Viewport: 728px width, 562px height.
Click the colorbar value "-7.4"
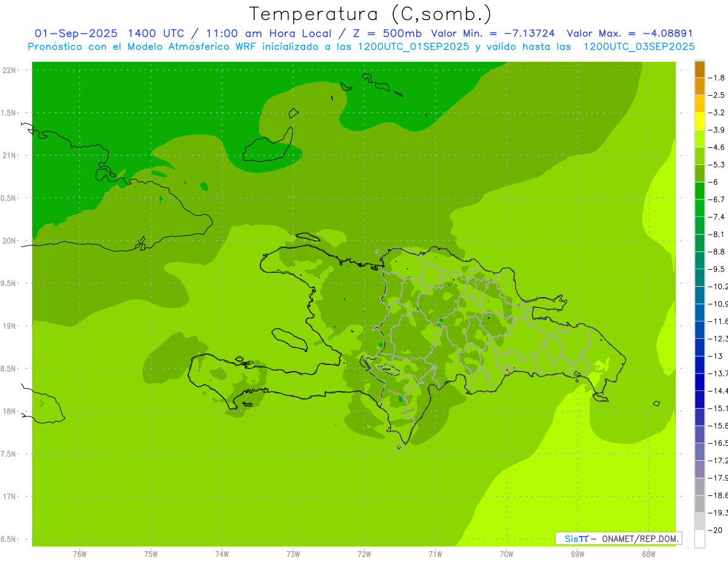click(716, 217)
